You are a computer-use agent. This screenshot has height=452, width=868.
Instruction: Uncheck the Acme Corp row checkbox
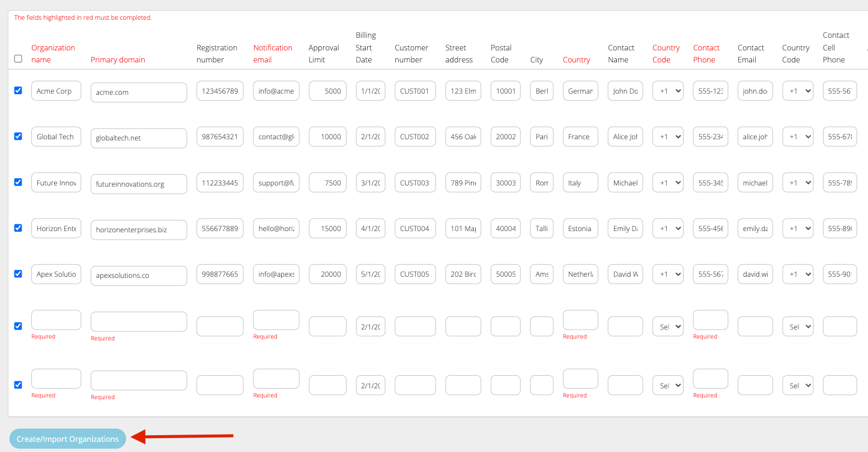(x=18, y=91)
